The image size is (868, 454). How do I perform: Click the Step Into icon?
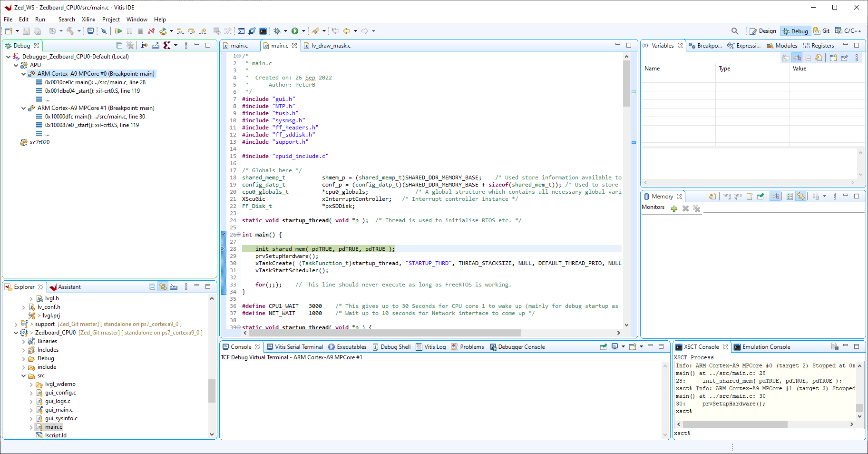coord(180,31)
